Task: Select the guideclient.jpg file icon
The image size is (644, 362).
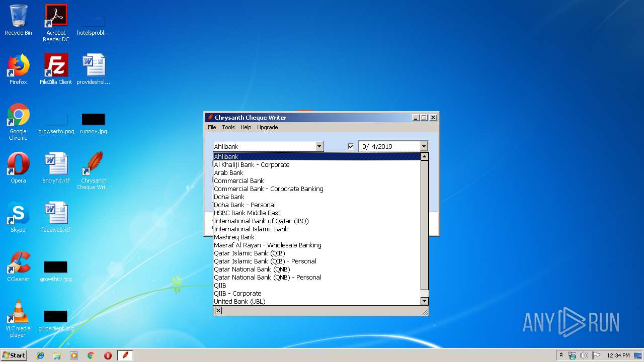Action: pyautogui.click(x=56, y=320)
